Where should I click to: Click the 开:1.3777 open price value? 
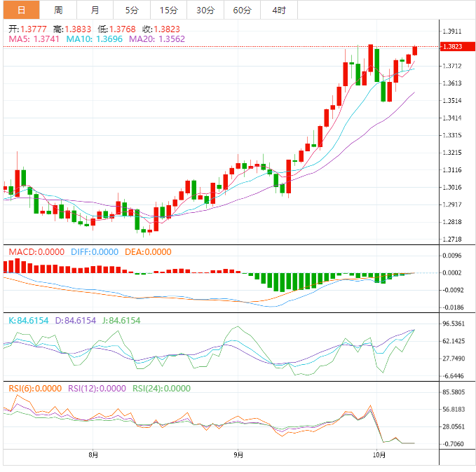(27, 29)
